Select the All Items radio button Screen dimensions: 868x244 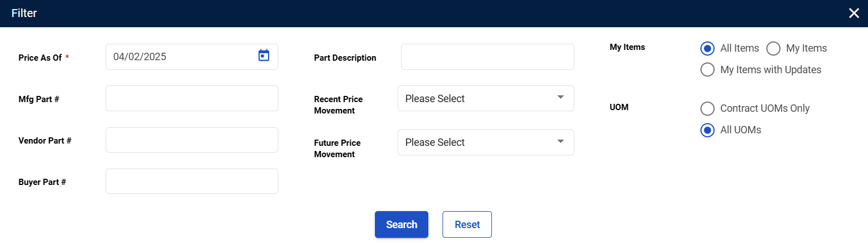[x=707, y=49]
